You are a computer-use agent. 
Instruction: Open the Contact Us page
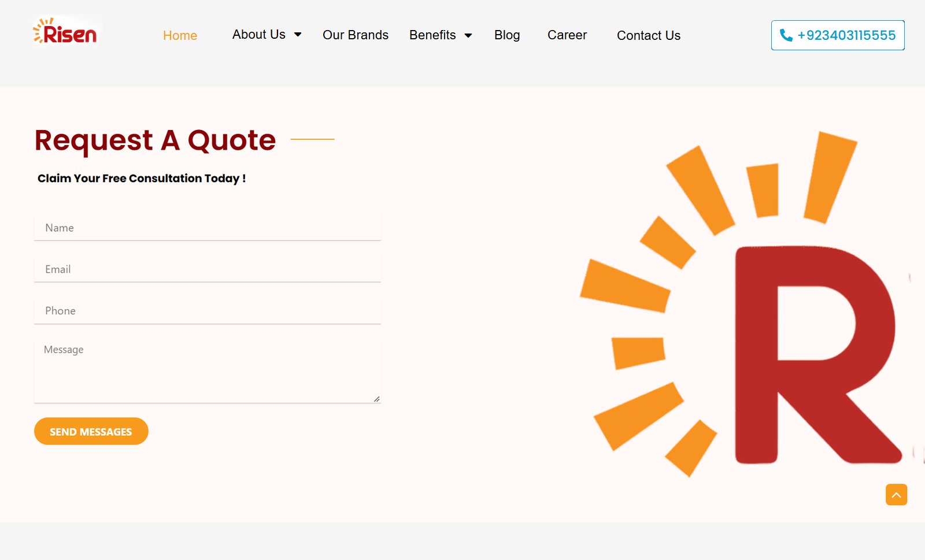[x=649, y=35]
